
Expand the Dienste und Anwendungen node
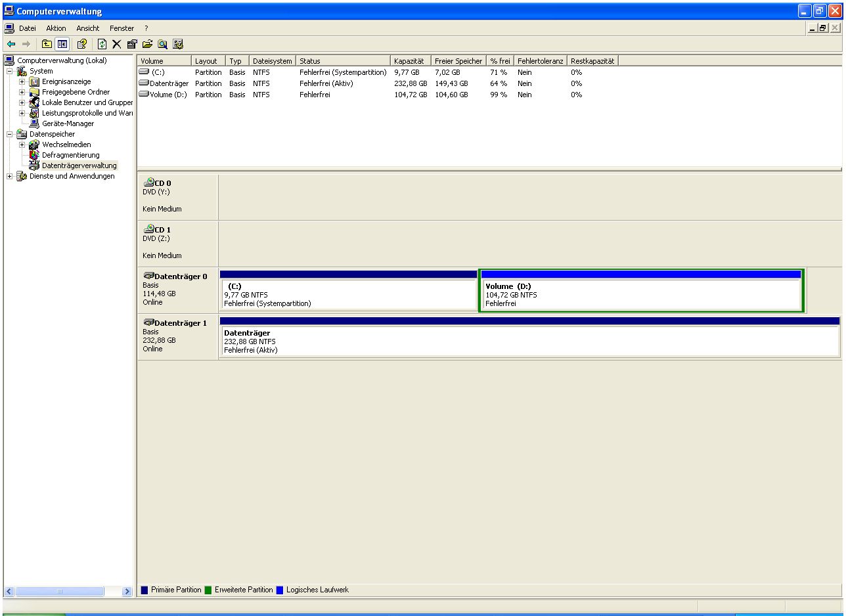pos(10,176)
